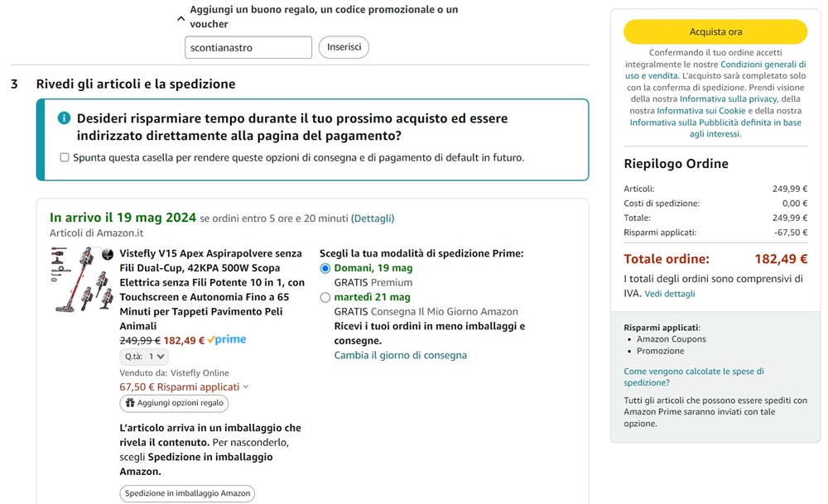Focus the promo code input field
828x504 pixels.
point(248,47)
